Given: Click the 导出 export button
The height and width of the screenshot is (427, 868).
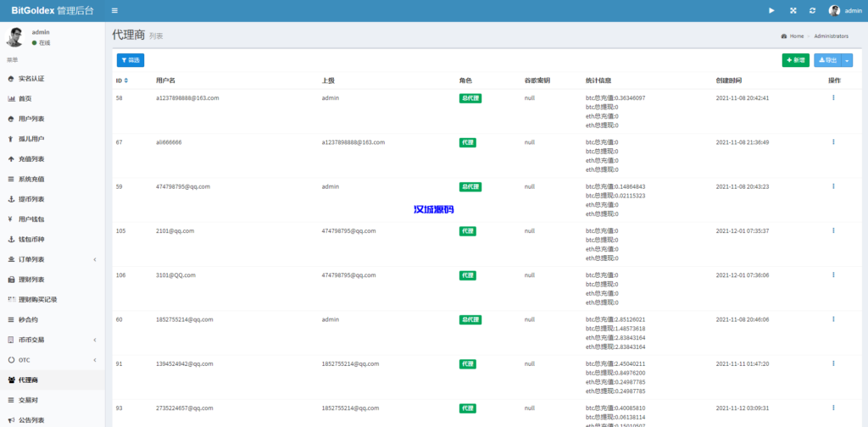Looking at the screenshot, I should click(x=827, y=60).
